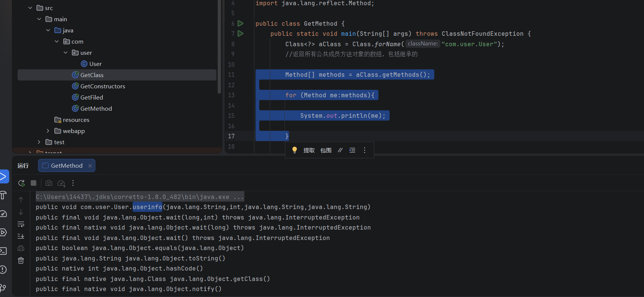Clear all console output with trash icon
Image resolution: width=644 pixels, height=297 pixels.
click(21, 260)
